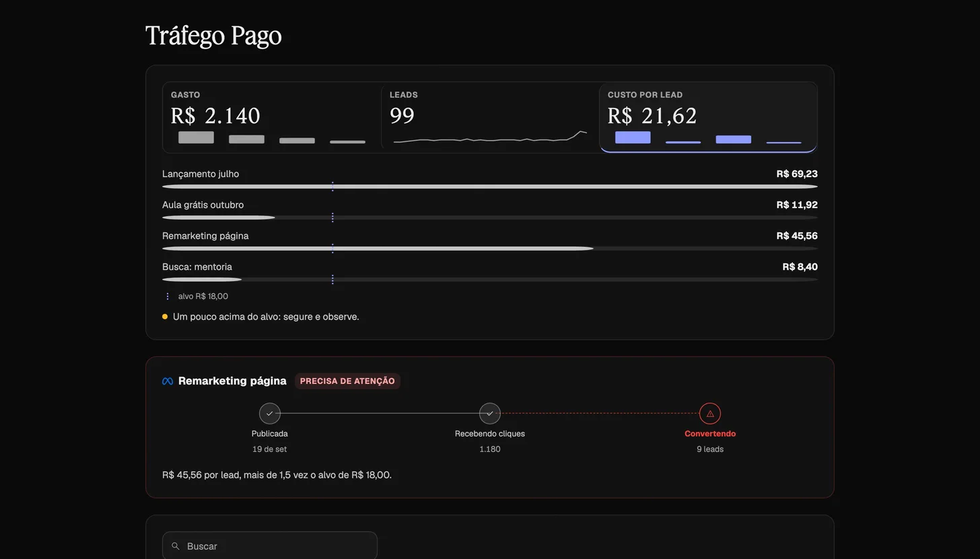Switch to the LEADS metric tab
Viewport: 980px width, 559px height.
tap(490, 117)
